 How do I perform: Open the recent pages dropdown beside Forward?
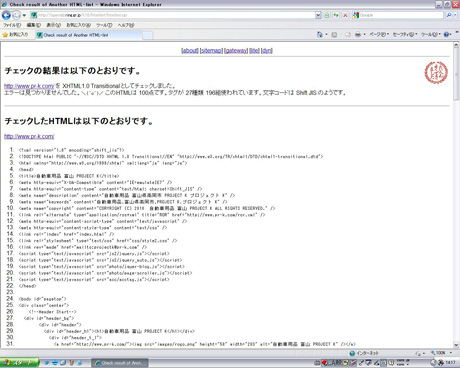(24, 15)
